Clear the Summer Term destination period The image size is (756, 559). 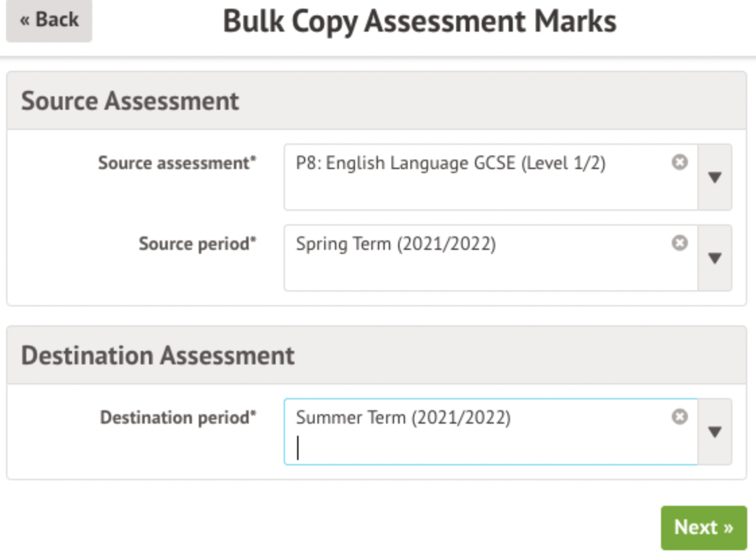pyautogui.click(x=680, y=417)
